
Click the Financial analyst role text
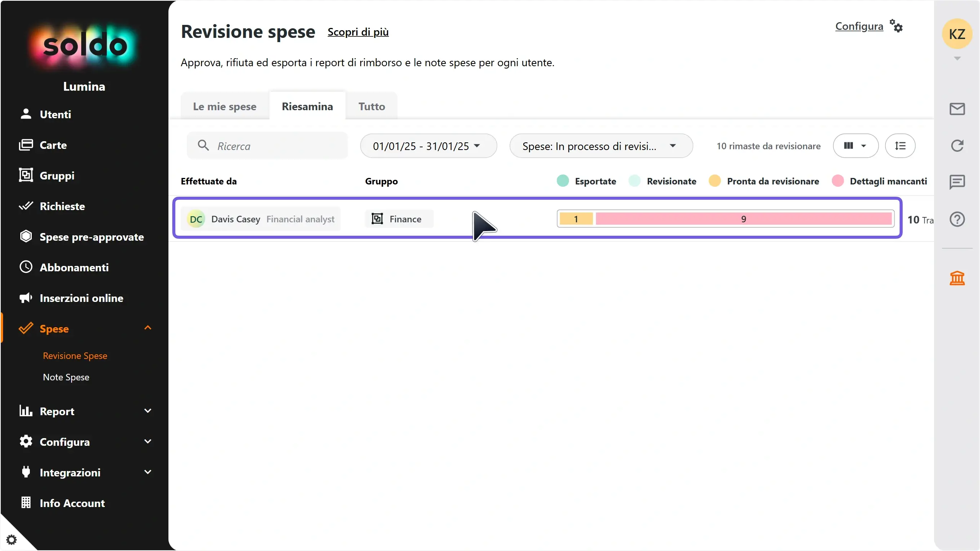coord(301,219)
